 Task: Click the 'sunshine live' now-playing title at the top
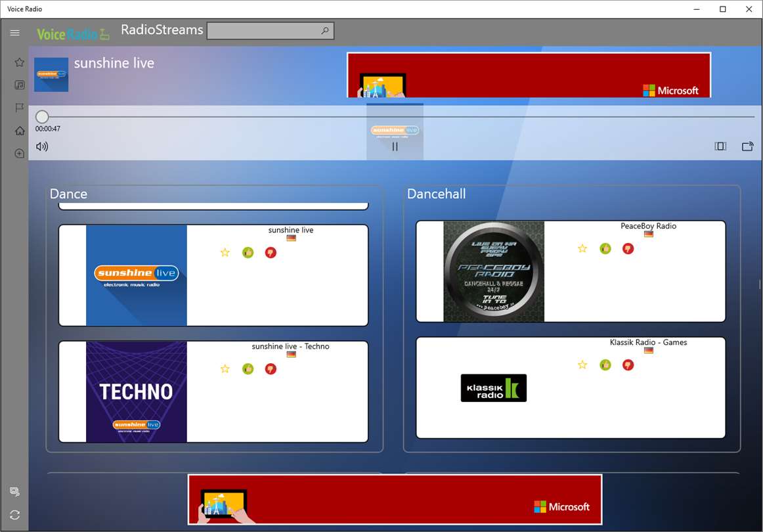(114, 63)
